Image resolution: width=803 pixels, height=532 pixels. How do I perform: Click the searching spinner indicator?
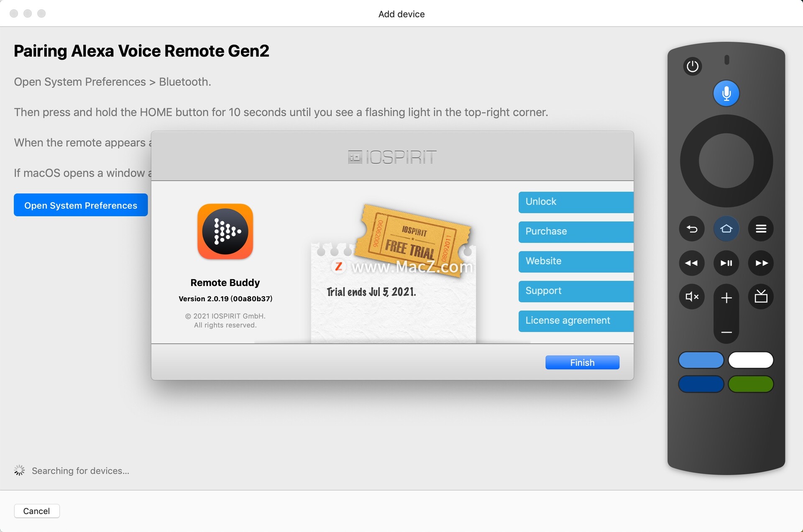coord(19,471)
